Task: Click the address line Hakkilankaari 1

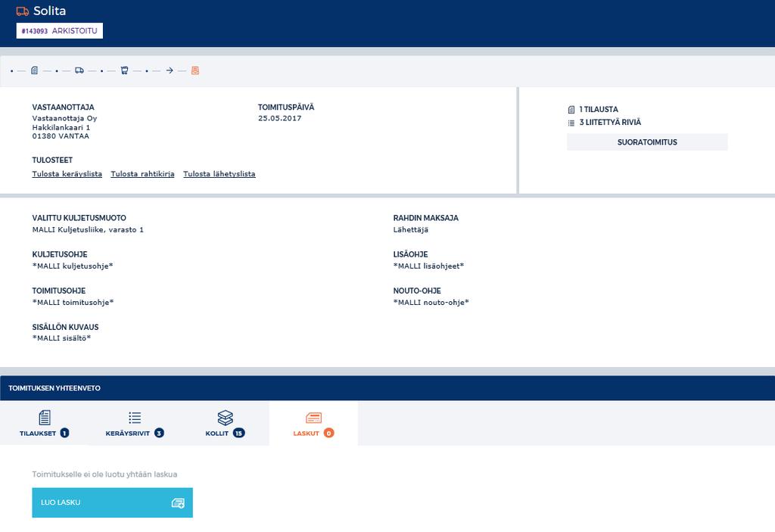Action: pyautogui.click(x=61, y=128)
